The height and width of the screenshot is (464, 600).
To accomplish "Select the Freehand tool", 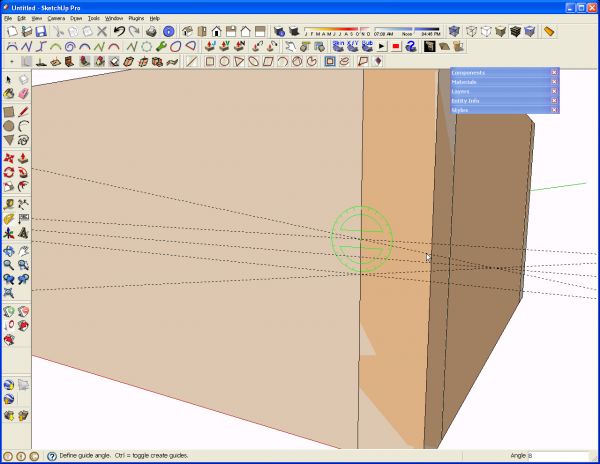I will click(23, 140).
